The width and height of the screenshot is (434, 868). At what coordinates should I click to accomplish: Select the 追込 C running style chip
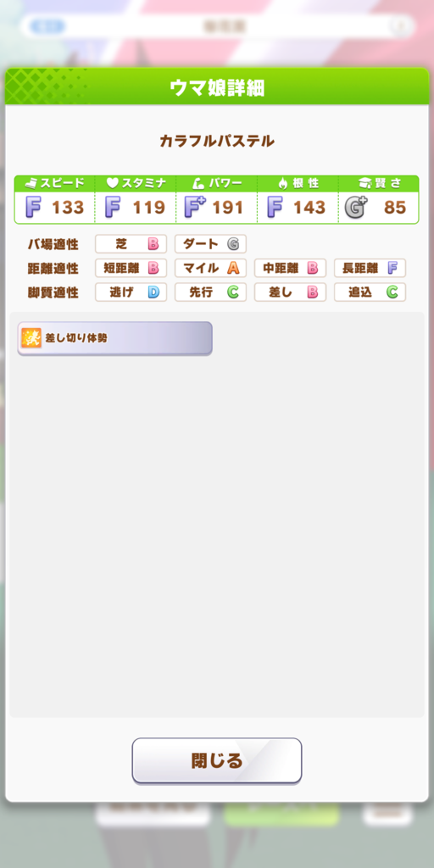click(x=370, y=292)
